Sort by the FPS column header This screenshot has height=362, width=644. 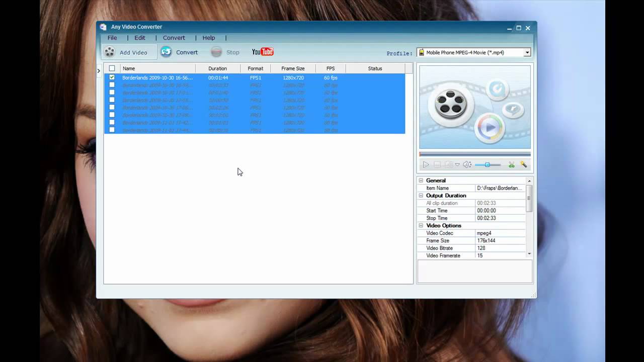[x=331, y=68]
